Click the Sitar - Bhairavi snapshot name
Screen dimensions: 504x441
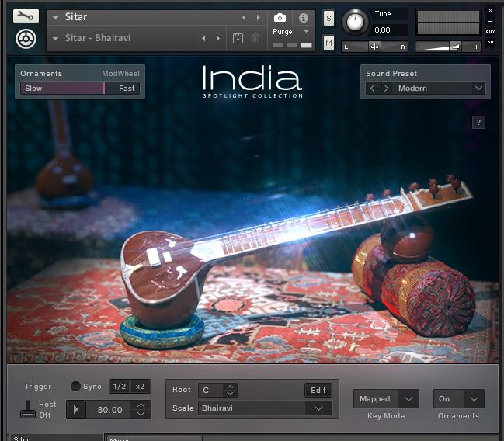(98, 38)
